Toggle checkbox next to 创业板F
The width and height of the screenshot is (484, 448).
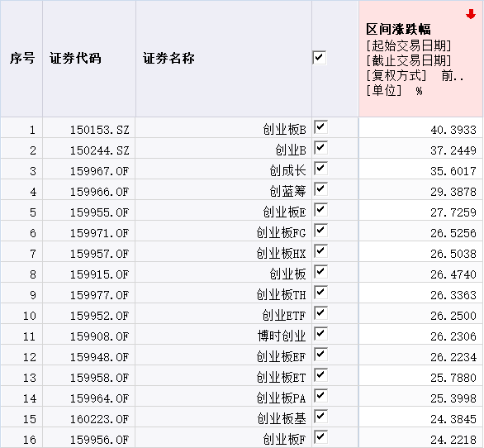pyautogui.click(x=320, y=437)
